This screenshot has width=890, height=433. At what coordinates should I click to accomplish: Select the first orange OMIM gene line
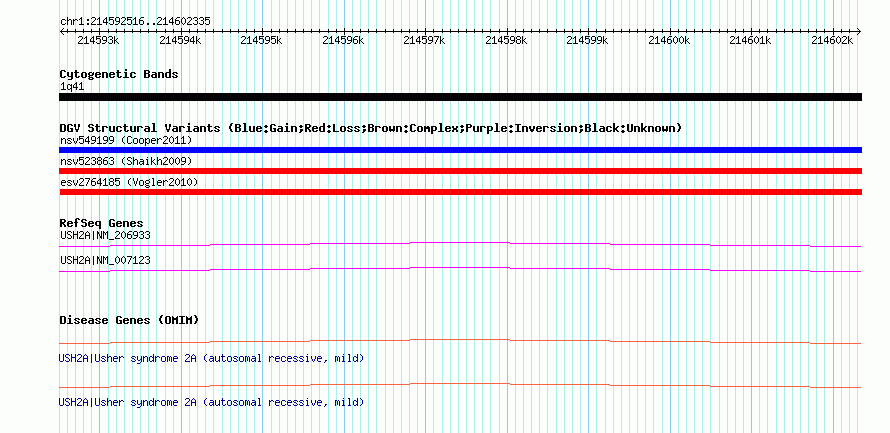[460, 341]
